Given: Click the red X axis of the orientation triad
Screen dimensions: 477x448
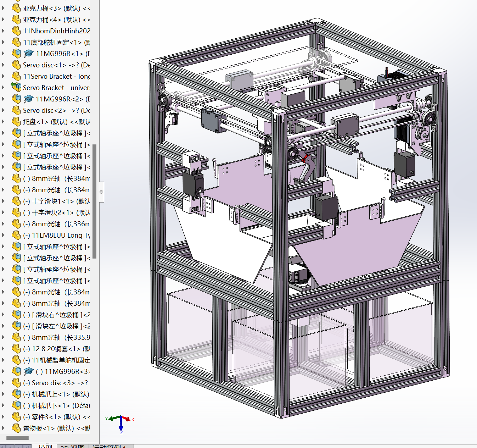Looking at the screenshot, I should click(x=128, y=419).
